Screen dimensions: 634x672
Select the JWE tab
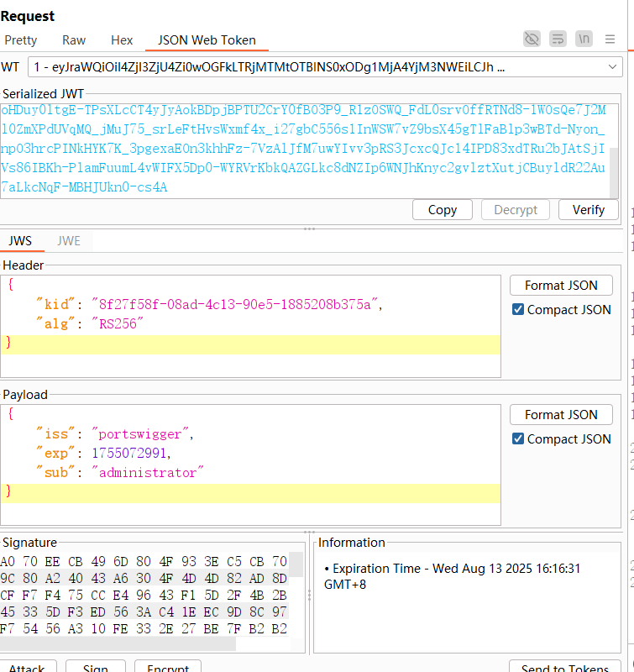(69, 241)
